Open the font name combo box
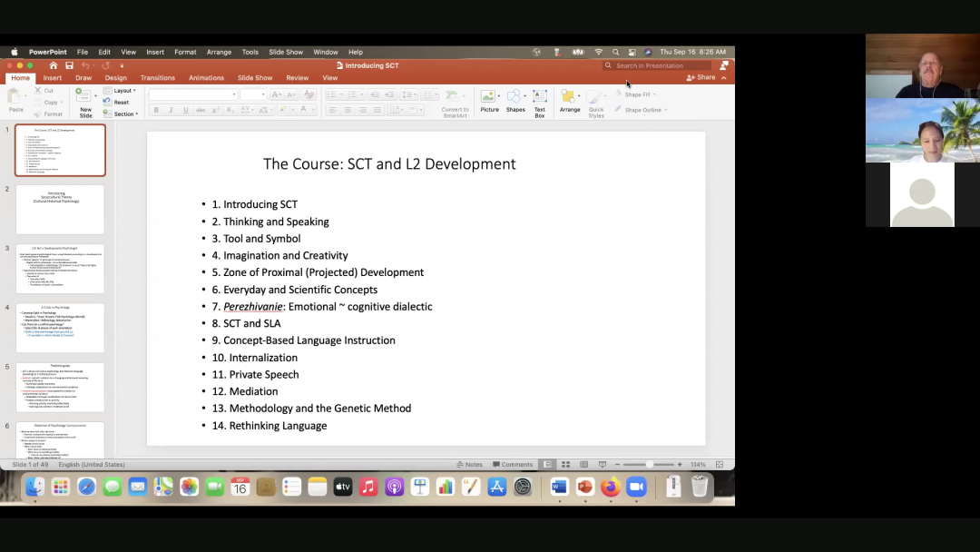Image resolution: width=980 pixels, height=552 pixels. click(192, 94)
